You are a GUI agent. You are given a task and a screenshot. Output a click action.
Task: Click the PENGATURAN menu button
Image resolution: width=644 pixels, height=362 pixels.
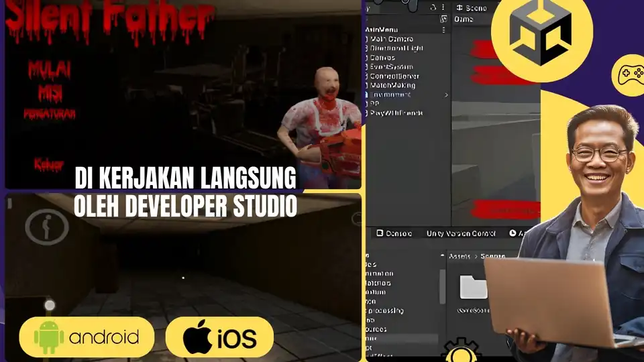point(50,114)
